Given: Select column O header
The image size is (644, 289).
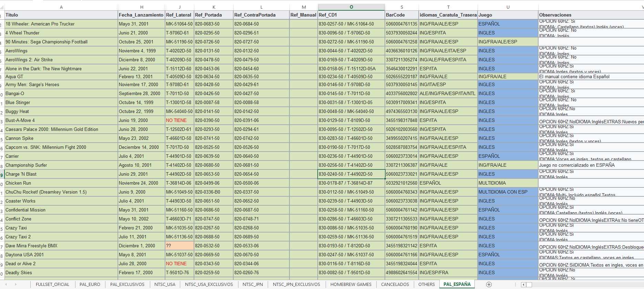Looking at the screenshot, I should 351,7.
